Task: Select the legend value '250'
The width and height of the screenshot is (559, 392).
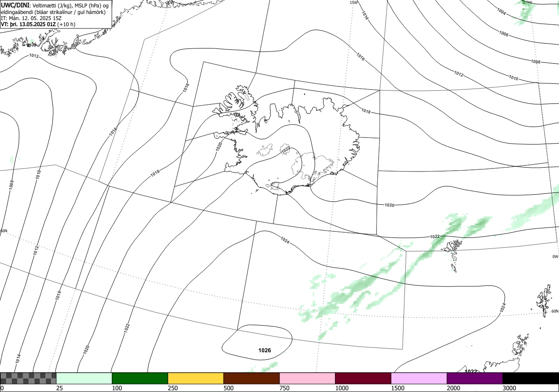Action: (x=173, y=388)
